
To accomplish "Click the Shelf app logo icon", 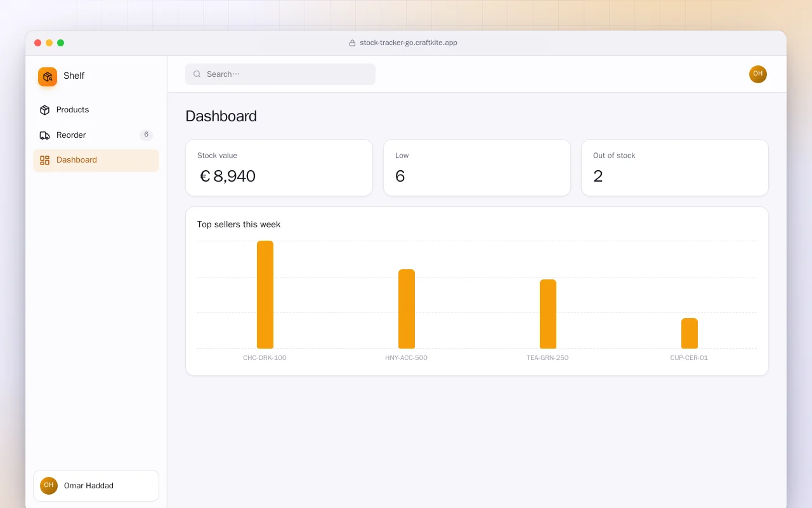I will [x=48, y=77].
